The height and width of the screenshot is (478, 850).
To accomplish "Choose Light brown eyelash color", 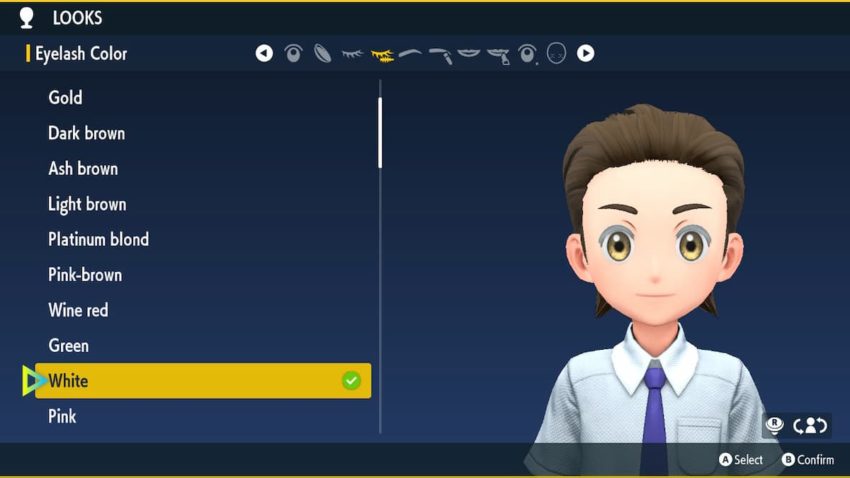I will click(203, 204).
